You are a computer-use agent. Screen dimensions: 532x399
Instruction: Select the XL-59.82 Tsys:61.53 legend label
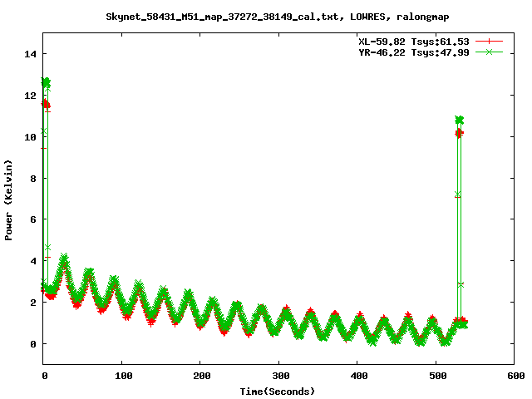tap(414, 42)
